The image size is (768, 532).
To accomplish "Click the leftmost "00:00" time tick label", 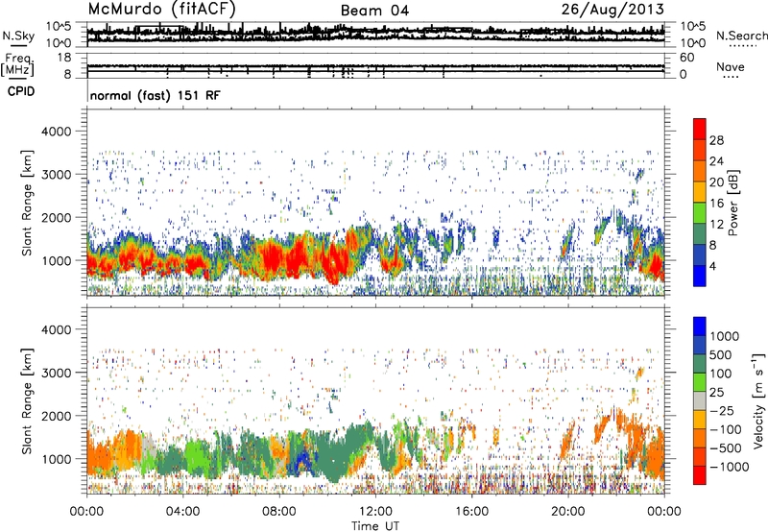I will click(86, 512).
